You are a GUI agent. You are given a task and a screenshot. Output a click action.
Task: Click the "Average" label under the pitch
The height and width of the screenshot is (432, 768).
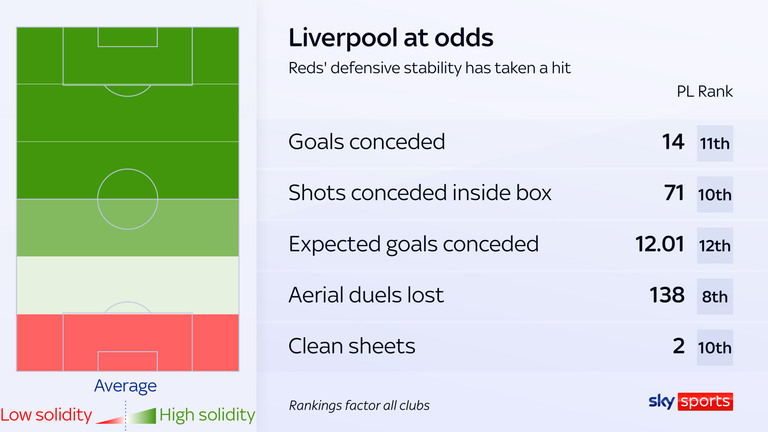(125, 386)
